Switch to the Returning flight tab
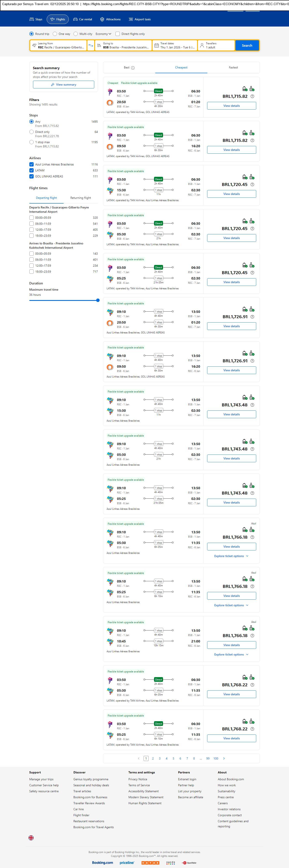 (x=81, y=198)
